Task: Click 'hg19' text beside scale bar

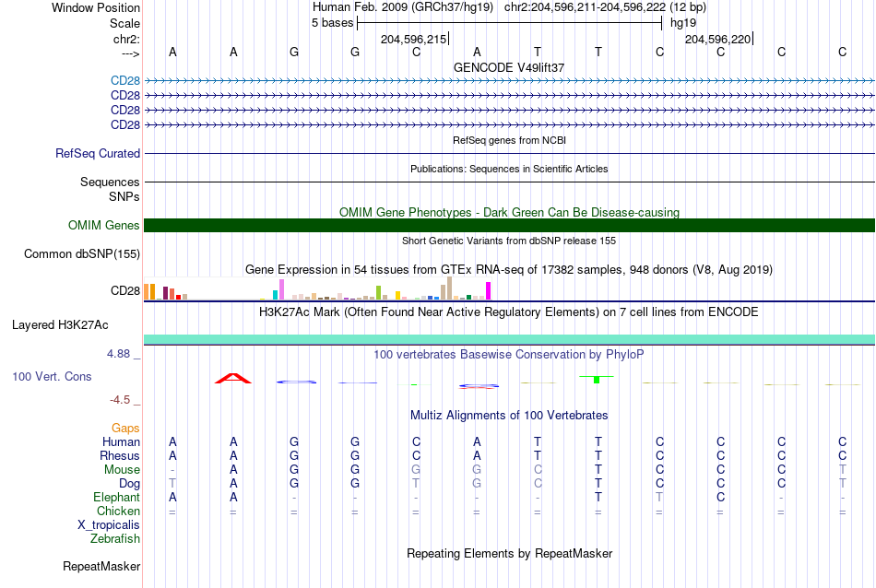Action: (x=683, y=23)
